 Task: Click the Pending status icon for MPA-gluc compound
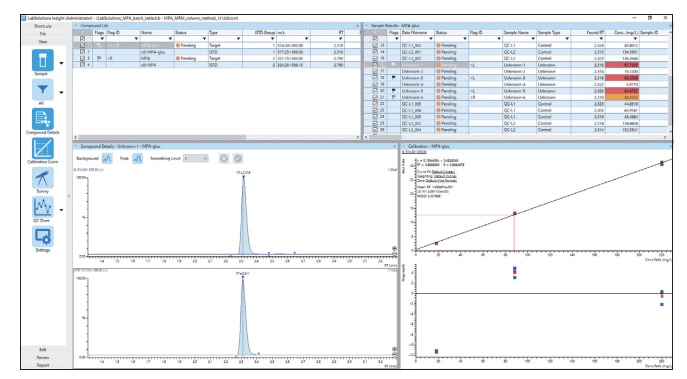tap(178, 45)
